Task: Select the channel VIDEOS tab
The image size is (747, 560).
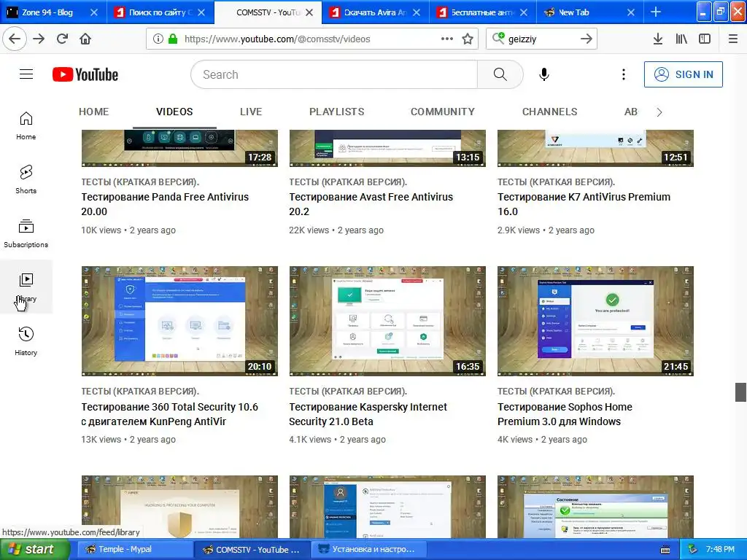Action: click(174, 112)
